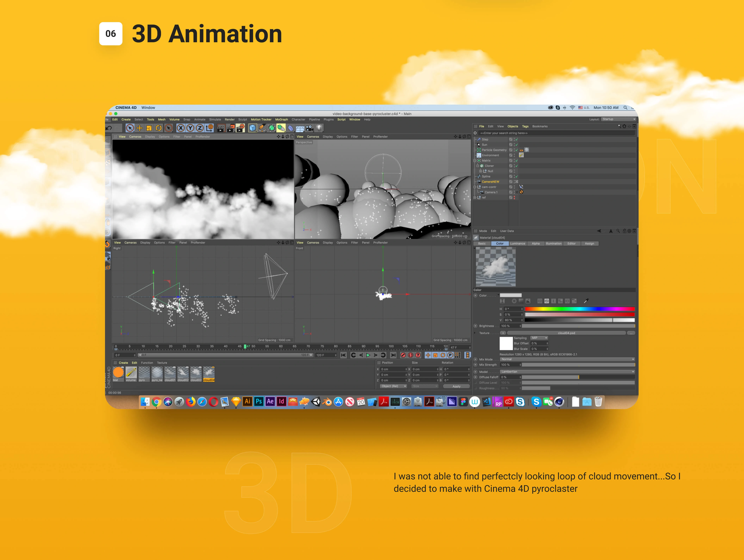
Task: Open the Simulate menu
Action: (x=215, y=119)
